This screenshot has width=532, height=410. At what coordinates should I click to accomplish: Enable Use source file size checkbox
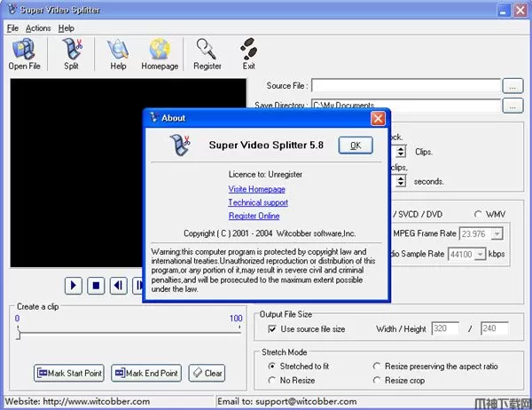coord(272,329)
